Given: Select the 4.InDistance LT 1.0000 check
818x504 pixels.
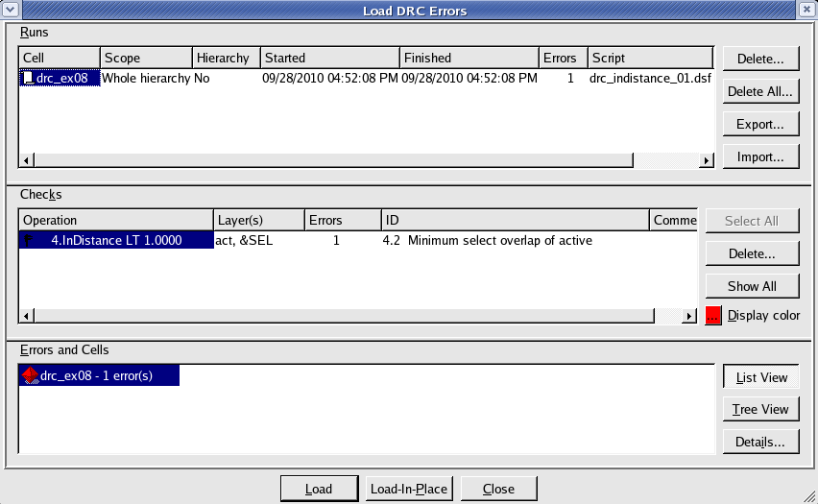Looking at the screenshot, I should 116,241.
